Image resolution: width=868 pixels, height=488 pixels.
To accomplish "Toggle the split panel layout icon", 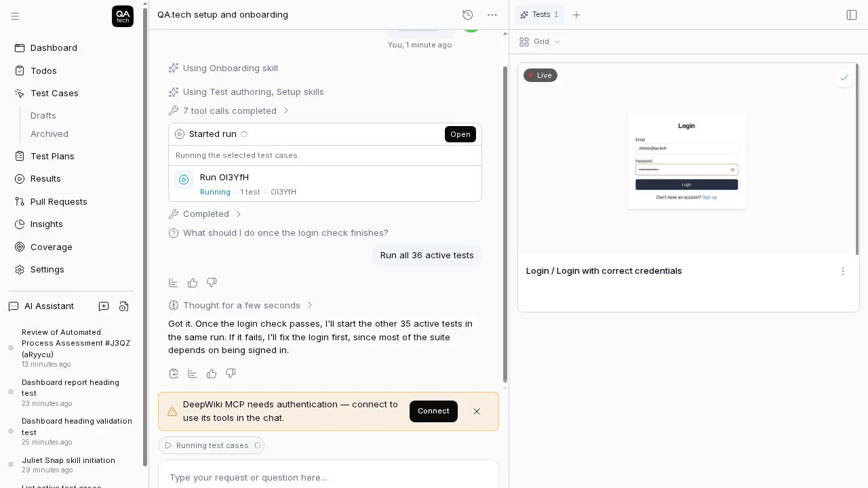I will [x=852, y=15].
